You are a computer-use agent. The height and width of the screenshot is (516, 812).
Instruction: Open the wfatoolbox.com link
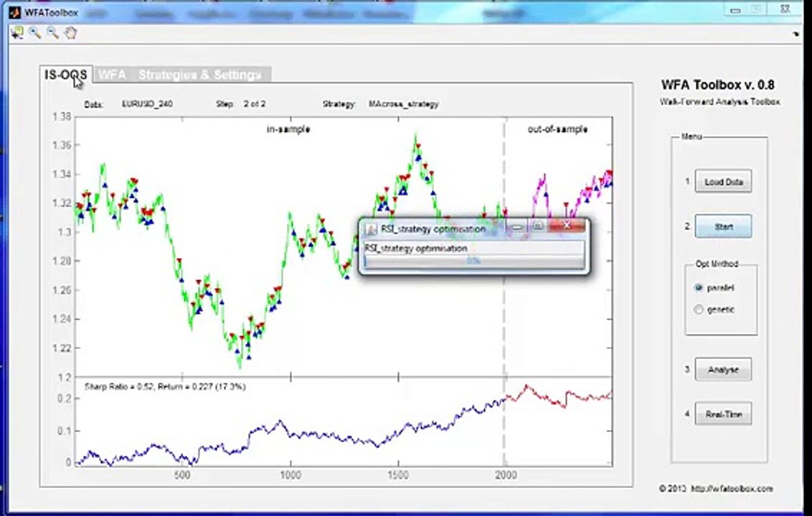click(x=732, y=488)
